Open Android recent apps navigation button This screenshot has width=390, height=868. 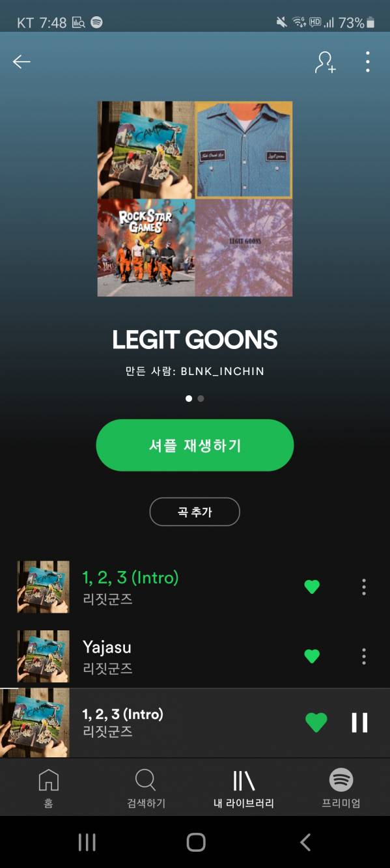click(x=87, y=842)
